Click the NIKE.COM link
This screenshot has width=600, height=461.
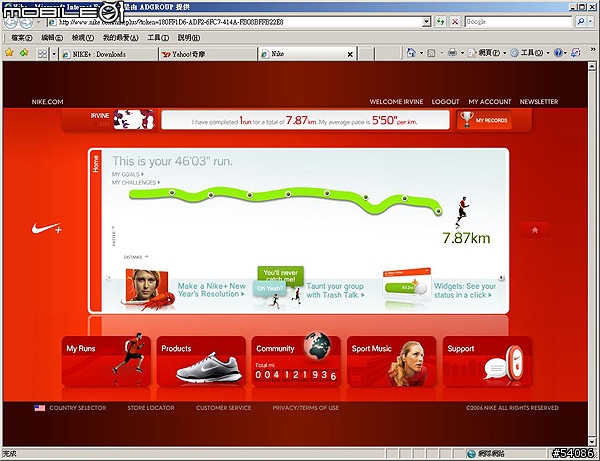click(47, 102)
